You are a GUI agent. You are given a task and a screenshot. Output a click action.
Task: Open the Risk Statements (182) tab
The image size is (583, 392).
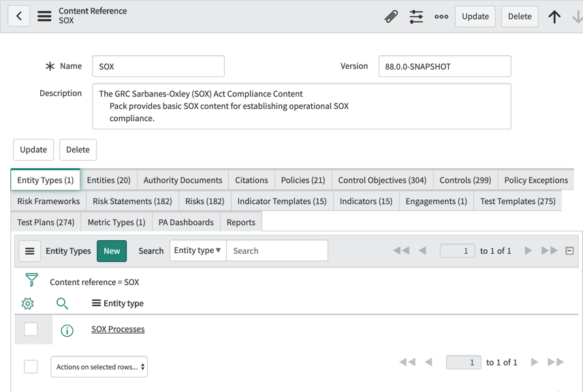coord(132,201)
